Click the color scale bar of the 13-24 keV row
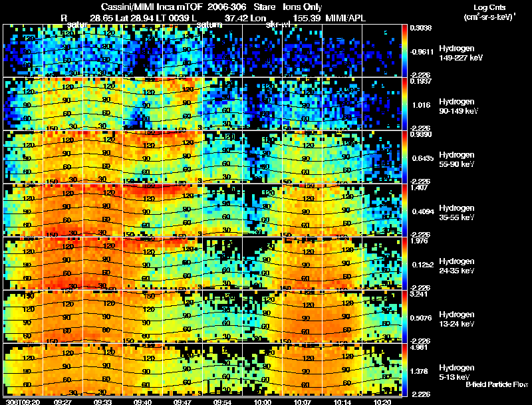 point(404,317)
